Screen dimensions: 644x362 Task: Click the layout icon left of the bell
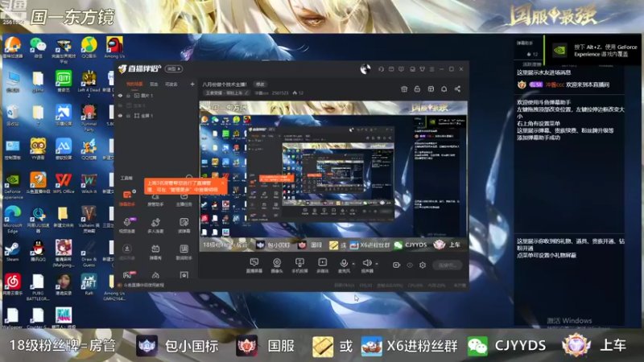point(431,88)
